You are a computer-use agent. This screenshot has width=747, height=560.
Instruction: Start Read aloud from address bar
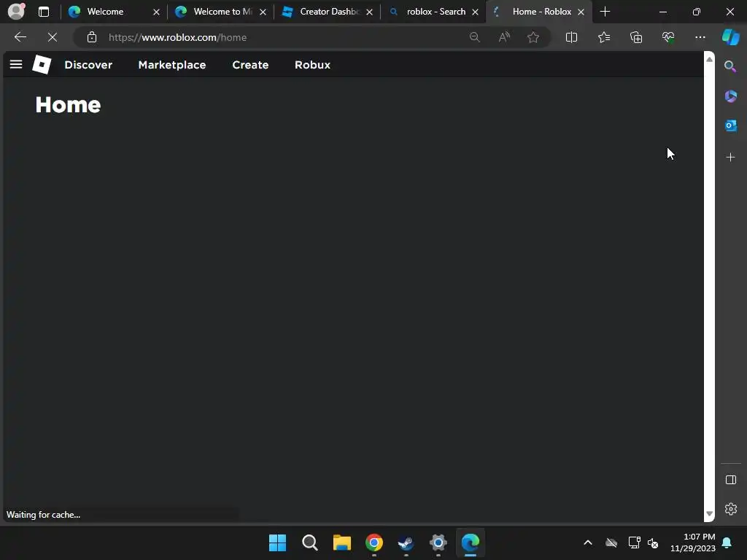tap(504, 37)
